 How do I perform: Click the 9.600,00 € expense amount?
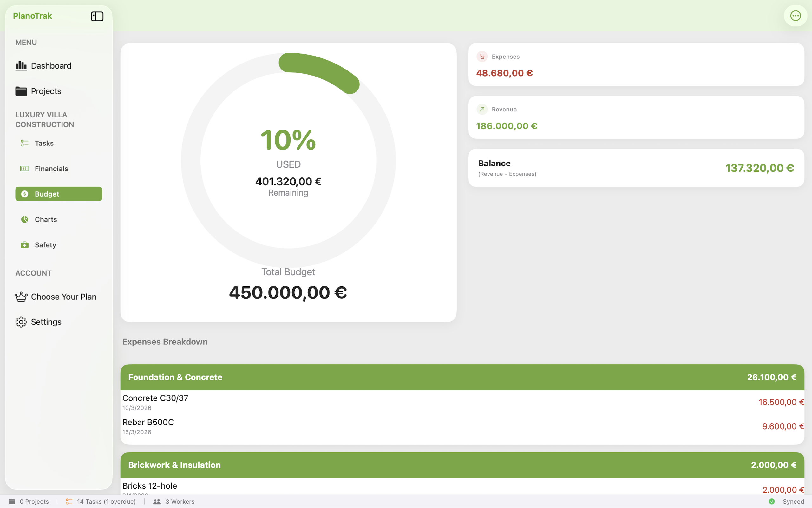783,426
